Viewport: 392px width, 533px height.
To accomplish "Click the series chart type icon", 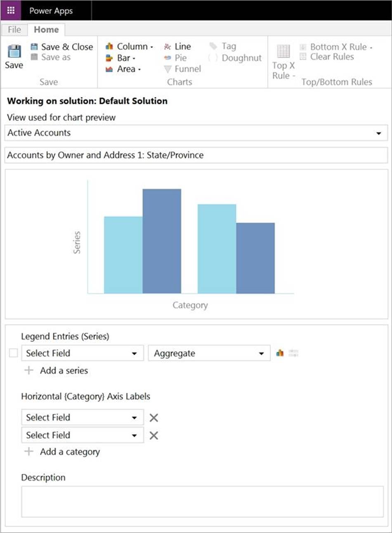I will [x=280, y=353].
